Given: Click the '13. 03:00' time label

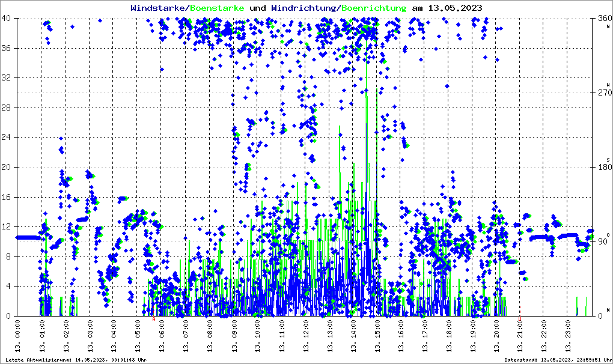Looking at the screenshot, I should tap(90, 336).
